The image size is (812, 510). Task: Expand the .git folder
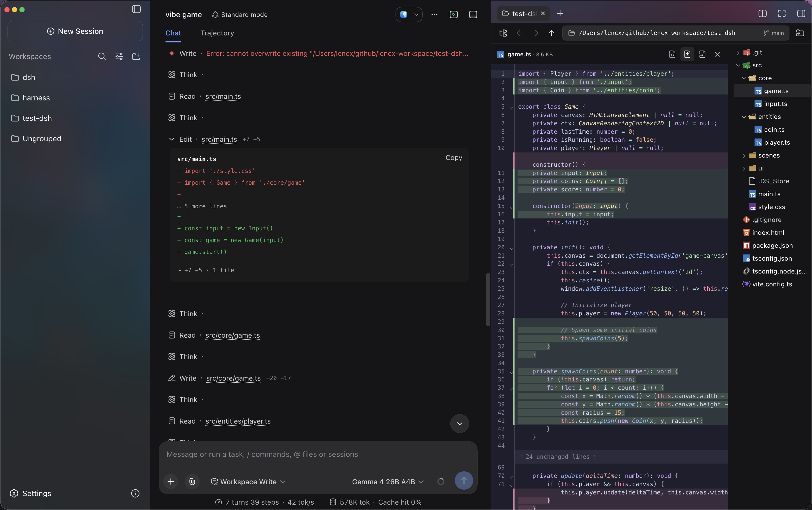[x=738, y=53]
